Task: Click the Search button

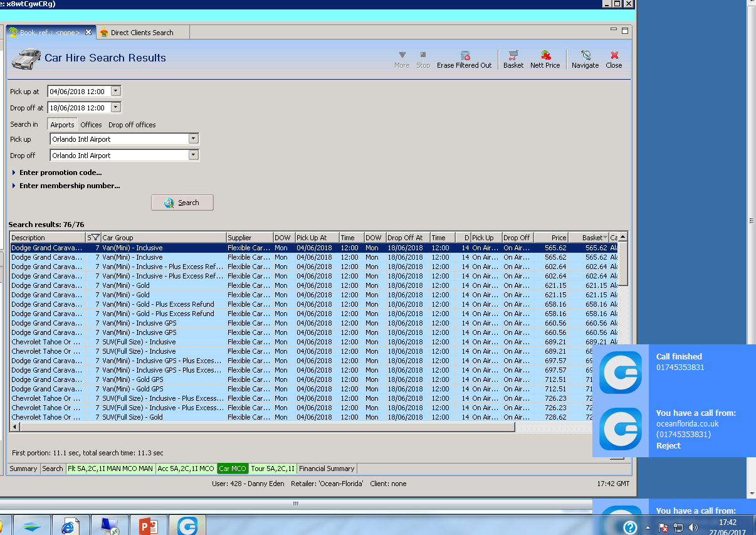Action: (x=182, y=203)
